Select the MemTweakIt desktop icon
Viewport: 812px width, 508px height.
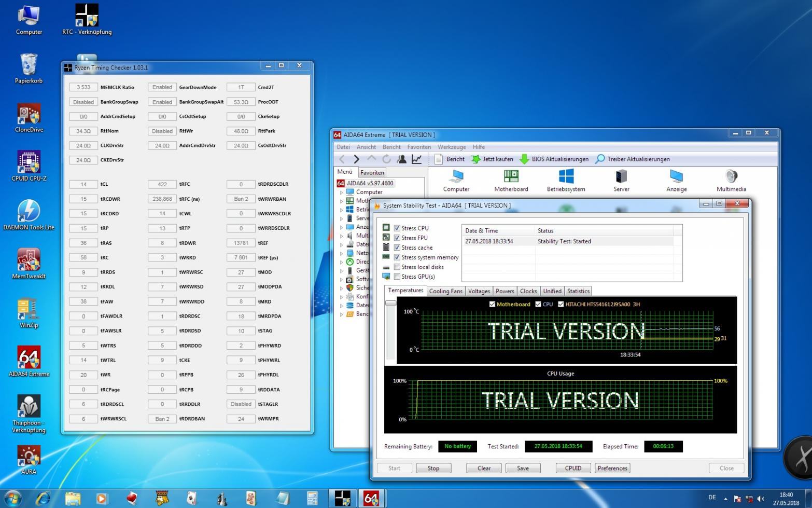pos(29,264)
